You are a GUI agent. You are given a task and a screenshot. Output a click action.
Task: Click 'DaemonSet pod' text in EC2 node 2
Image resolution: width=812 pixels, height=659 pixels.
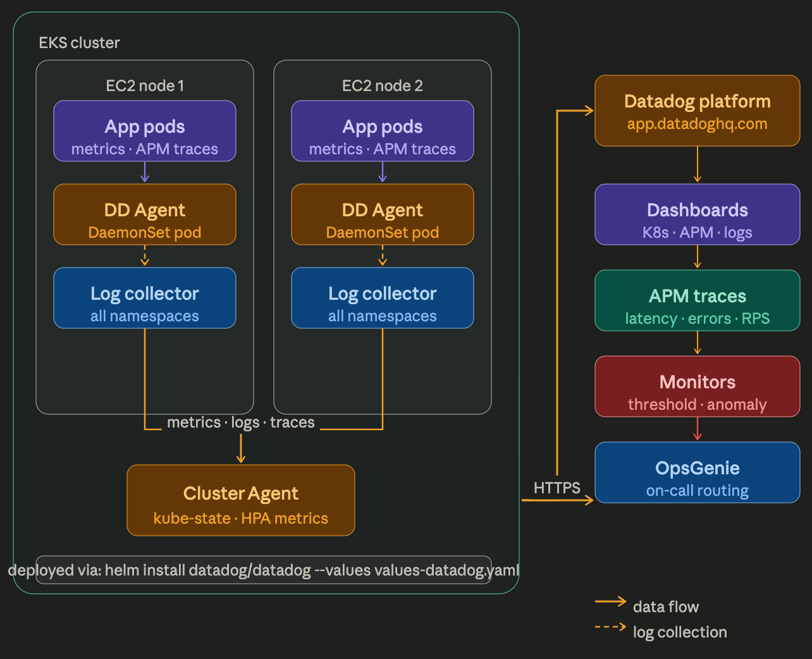pyautogui.click(x=383, y=233)
